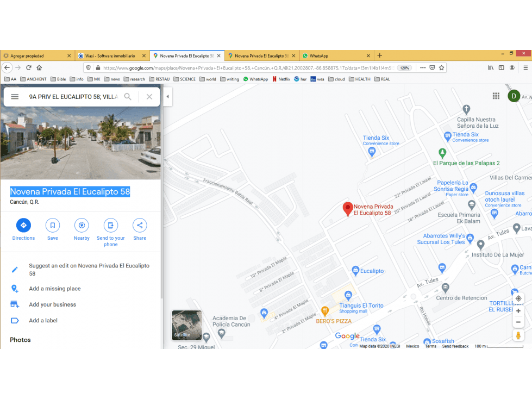Open the Nearby search icon
532x399 pixels.
pyautogui.click(x=82, y=225)
